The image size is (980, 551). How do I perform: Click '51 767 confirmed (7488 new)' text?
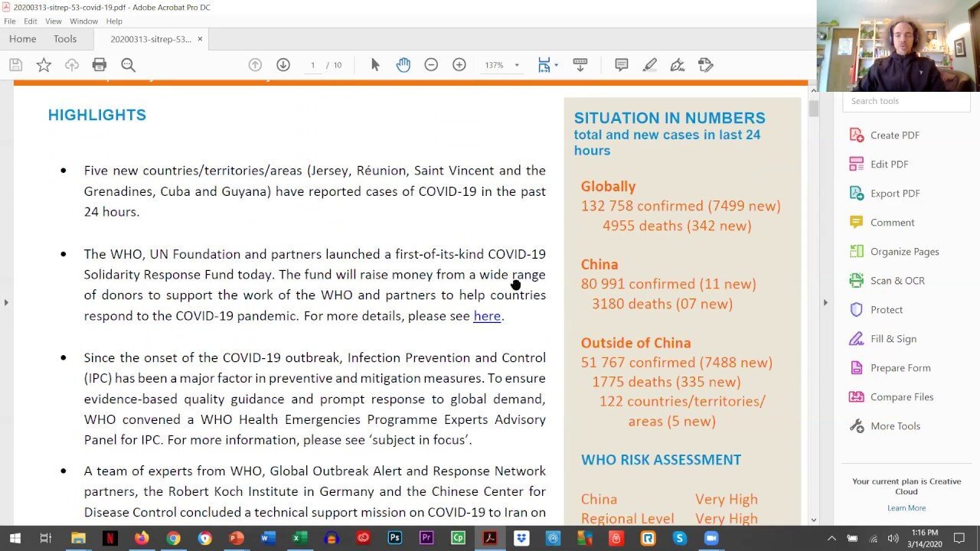pyautogui.click(x=677, y=363)
